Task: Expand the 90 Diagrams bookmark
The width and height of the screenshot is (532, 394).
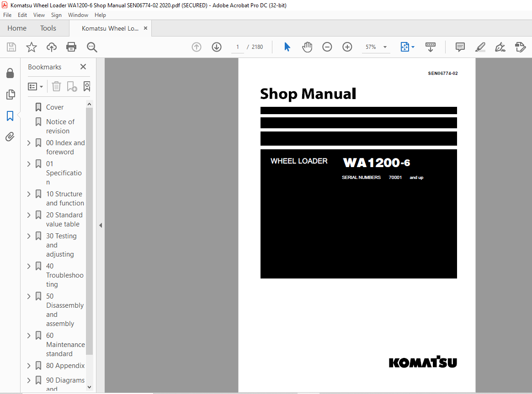Action: pyautogui.click(x=29, y=380)
